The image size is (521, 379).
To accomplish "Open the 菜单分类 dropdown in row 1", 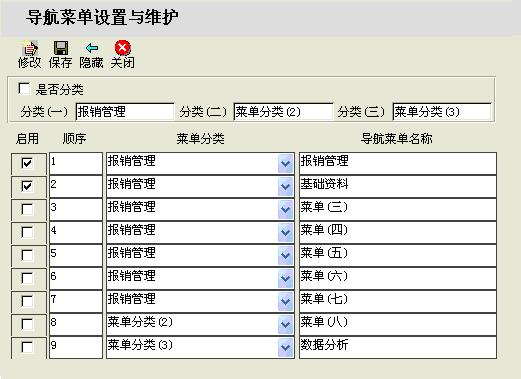I will click(285, 163).
